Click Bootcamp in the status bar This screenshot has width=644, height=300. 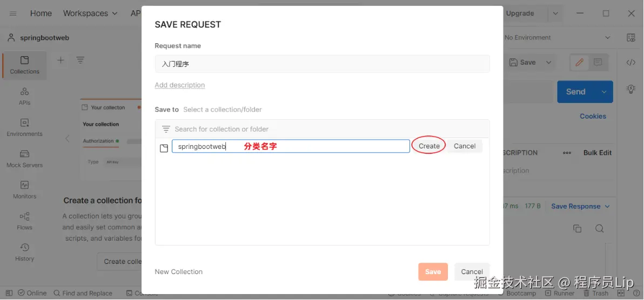pyautogui.click(x=517, y=294)
